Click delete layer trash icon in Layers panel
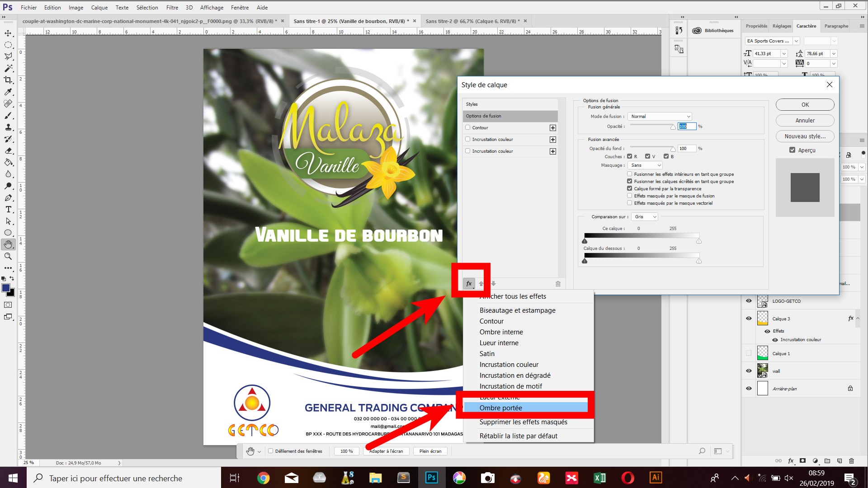 pyautogui.click(x=851, y=461)
